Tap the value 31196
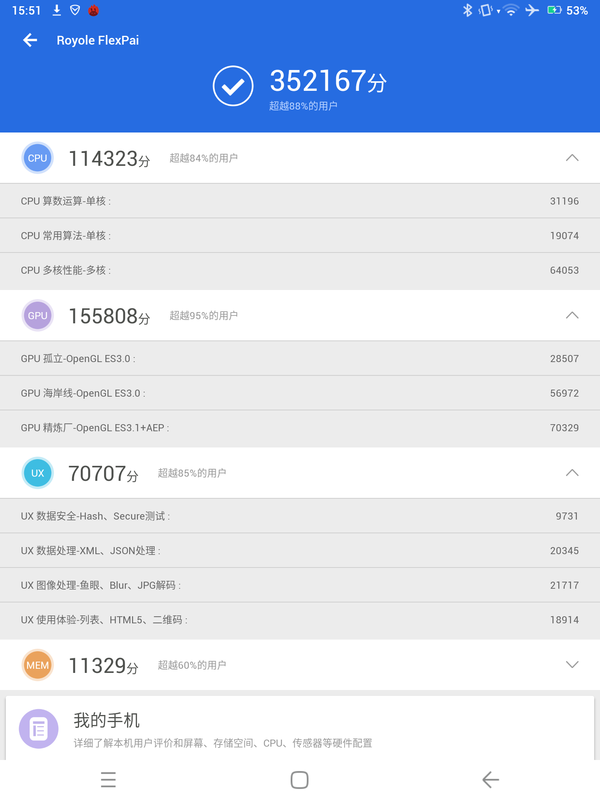This screenshot has width=600, height=800. [564, 201]
